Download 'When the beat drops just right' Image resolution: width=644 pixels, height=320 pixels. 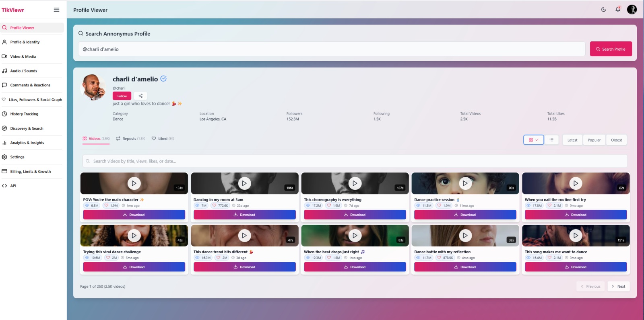[355, 267]
